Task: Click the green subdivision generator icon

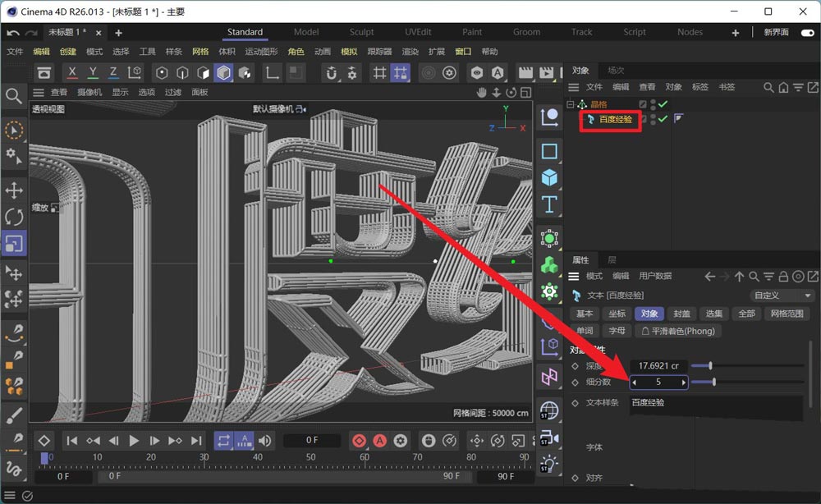Action: pyautogui.click(x=549, y=239)
